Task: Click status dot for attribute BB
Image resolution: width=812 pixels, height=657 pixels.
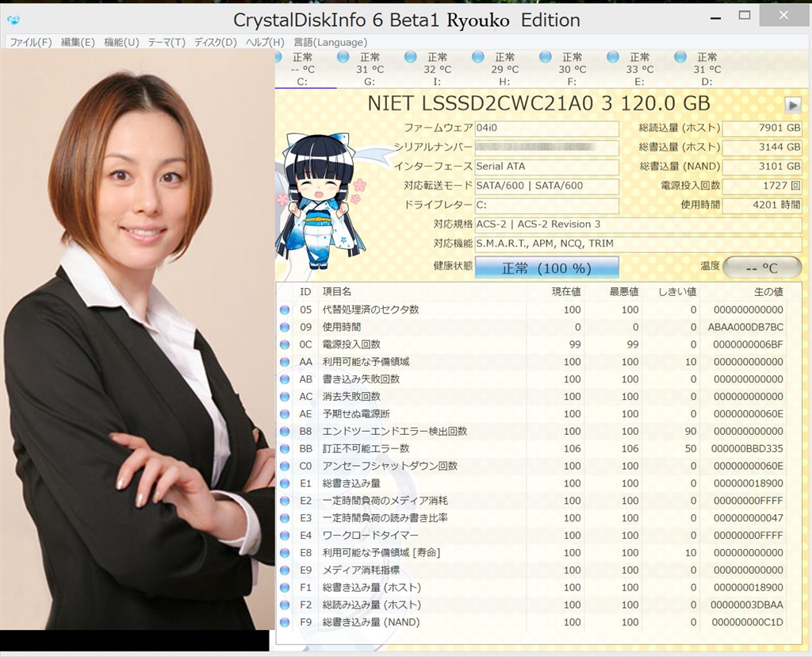Action: pyautogui.click(x=285, y=448)
